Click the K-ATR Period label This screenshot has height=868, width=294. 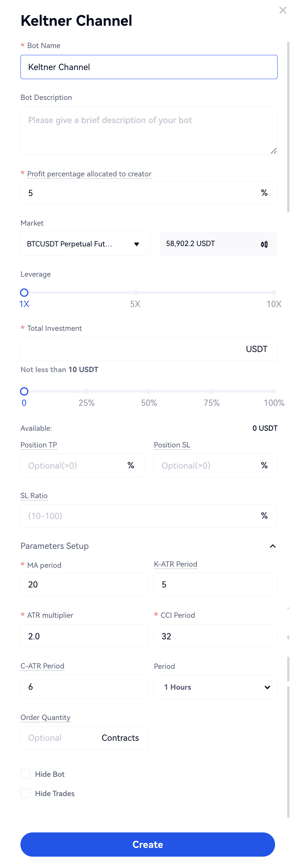click(x=175, y=564)
